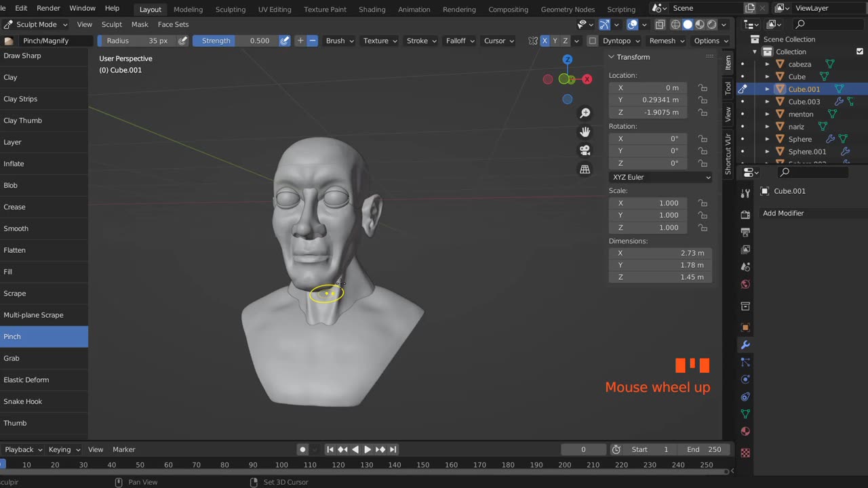This screenshot has height=488, width=868.
Task: Switch to the Sculpting workspace tab
Action: (231, 9)
